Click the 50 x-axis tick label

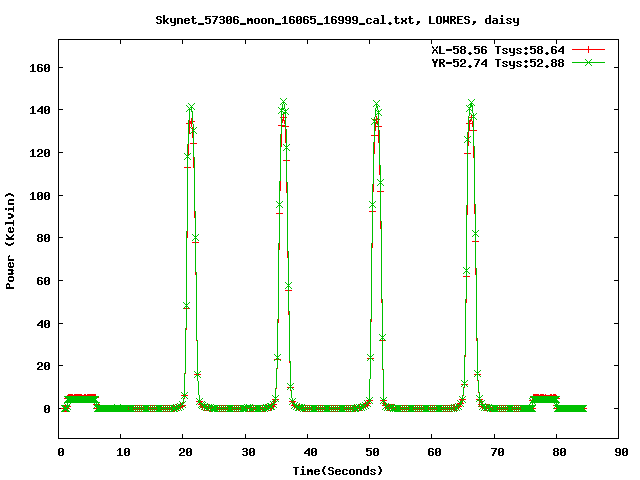[372, 452]
